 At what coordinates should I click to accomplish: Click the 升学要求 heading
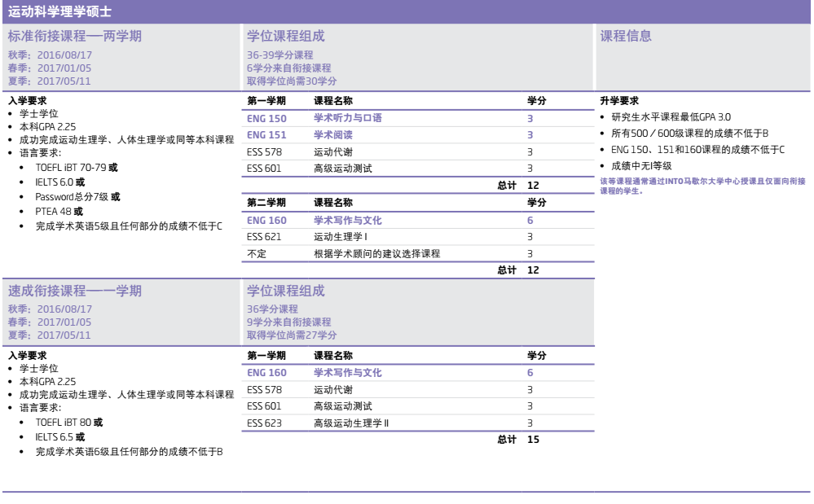618,101
